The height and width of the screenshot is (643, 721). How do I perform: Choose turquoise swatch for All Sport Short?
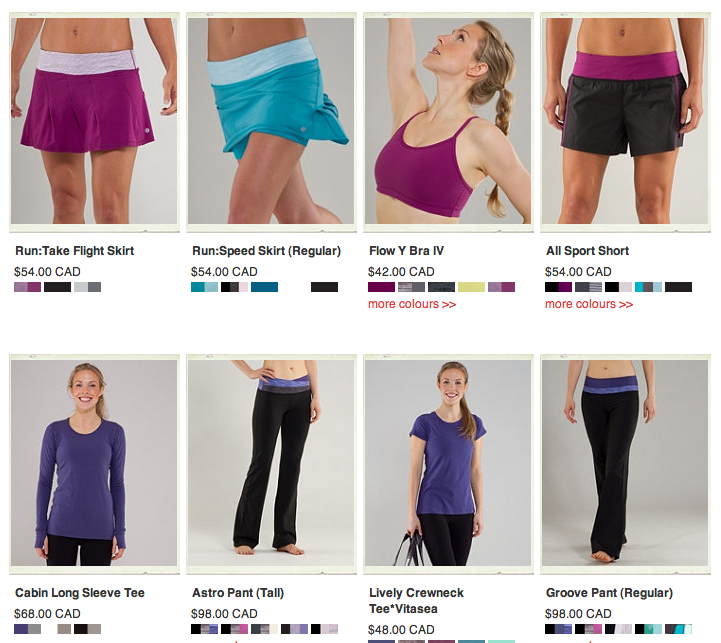pos(648,287)
